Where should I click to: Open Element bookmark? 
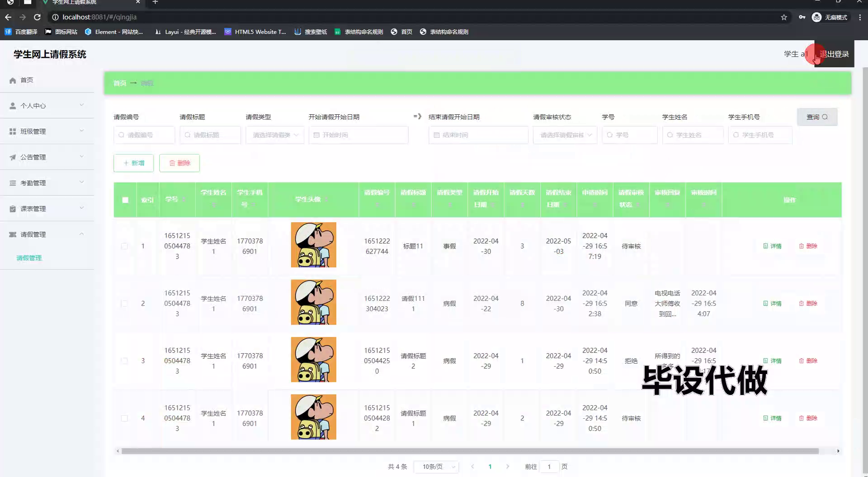[114, 32]
